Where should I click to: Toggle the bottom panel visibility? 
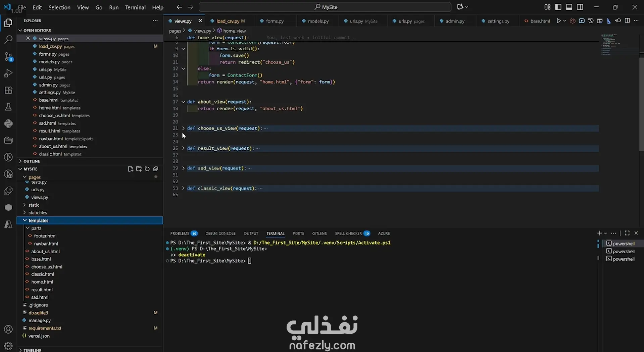pyautogui.click(x=569, y=7)
